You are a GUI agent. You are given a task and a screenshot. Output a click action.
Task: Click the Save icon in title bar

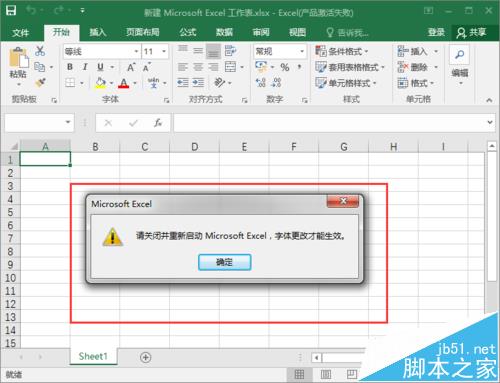coord(11,11)
